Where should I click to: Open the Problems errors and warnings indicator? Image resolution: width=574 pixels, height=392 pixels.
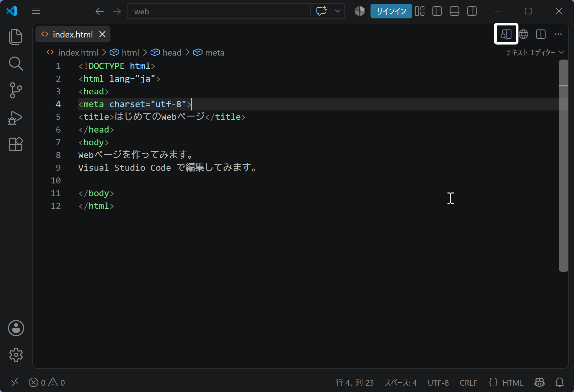tap(47, 382)
